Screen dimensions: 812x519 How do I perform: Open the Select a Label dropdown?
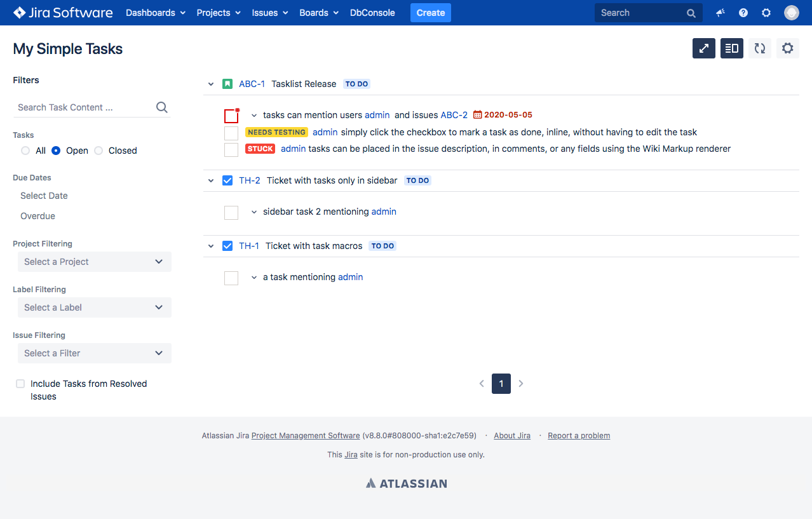[95, 307]
